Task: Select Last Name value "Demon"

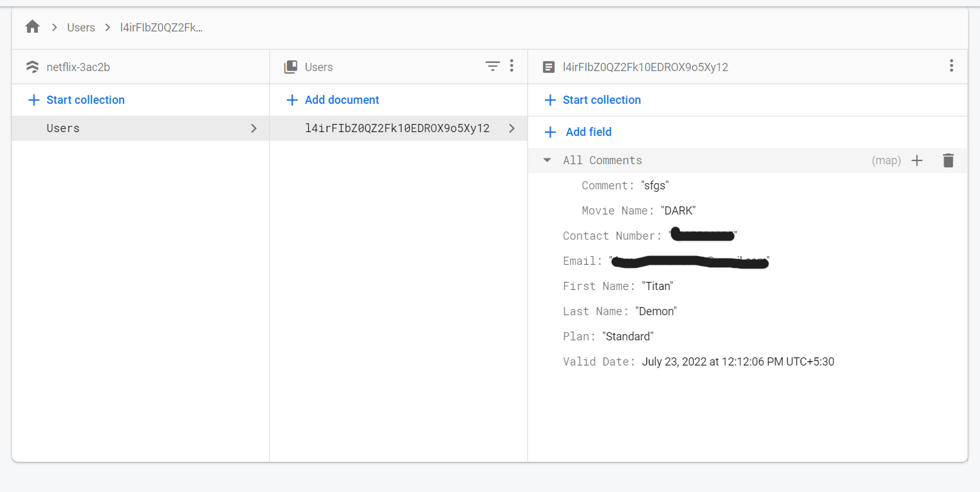Action: click(x=656, y=311)
